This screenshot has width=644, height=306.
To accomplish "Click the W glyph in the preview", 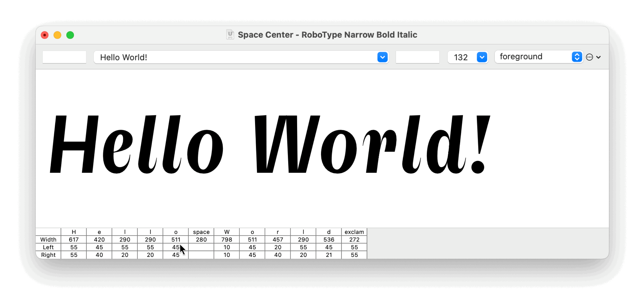I will [x=287, y=144].
